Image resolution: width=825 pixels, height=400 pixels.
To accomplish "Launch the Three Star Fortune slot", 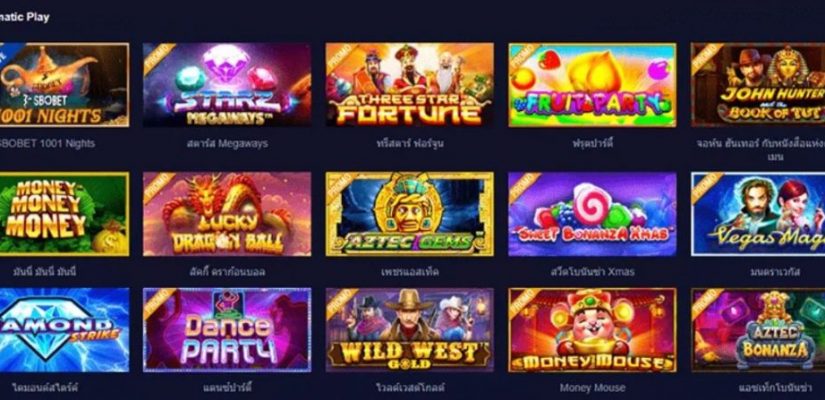I will tap(409, 85).
